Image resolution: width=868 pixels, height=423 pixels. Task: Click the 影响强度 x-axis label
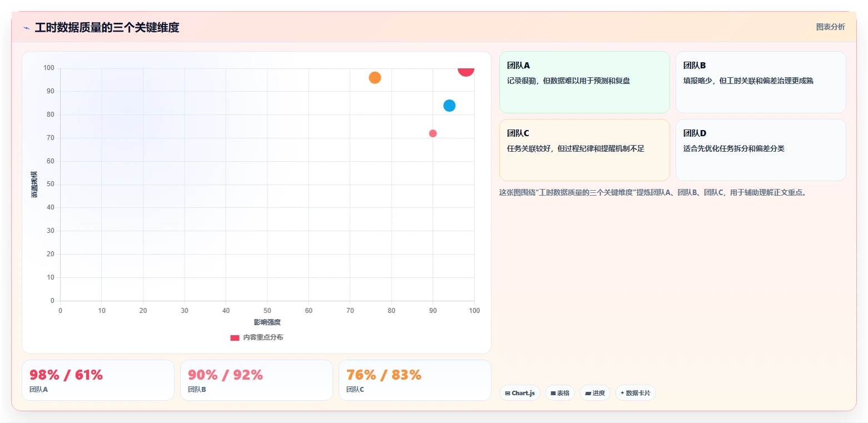[x=267, y=322]
